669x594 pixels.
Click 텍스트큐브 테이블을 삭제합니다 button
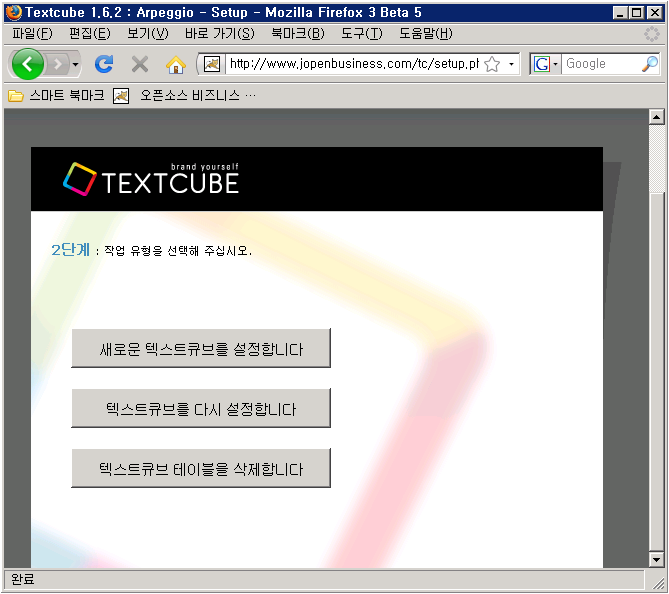pos(201,468)
